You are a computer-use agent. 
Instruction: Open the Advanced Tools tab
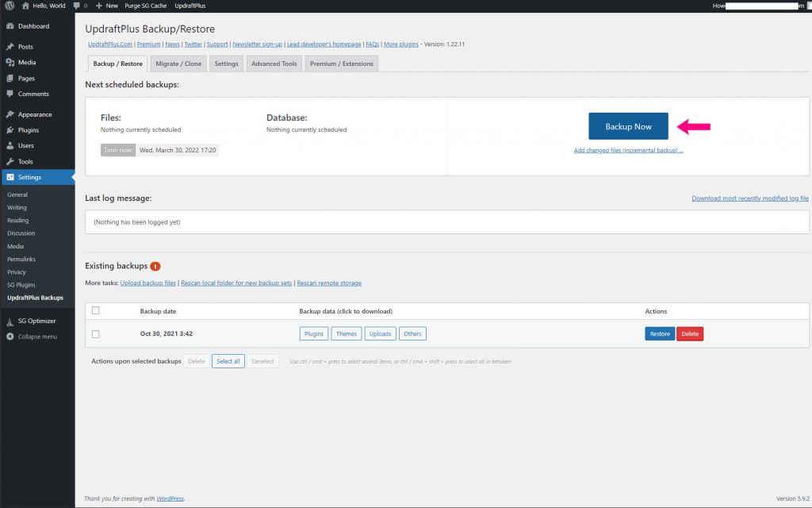click(x=274, y=63)
